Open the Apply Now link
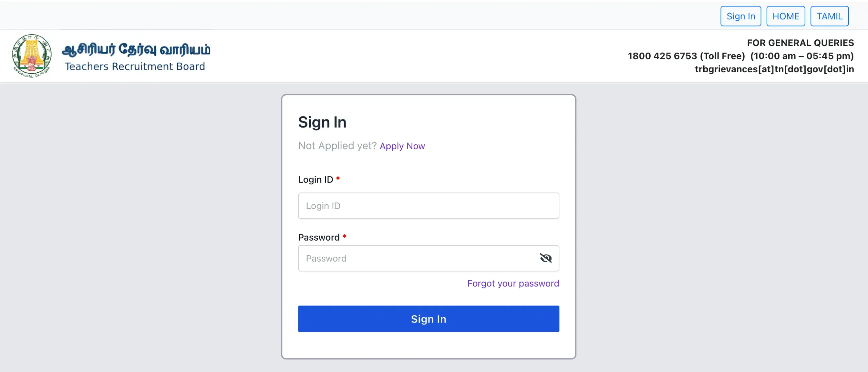 402,146
